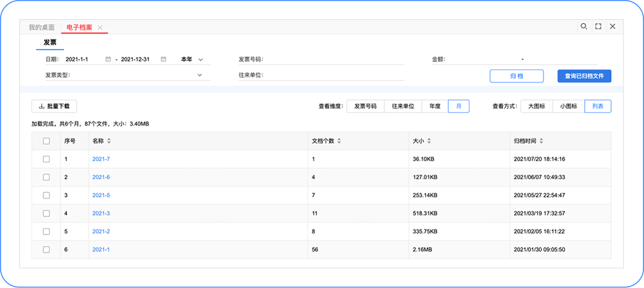
Task: Check the box for row 2021-7
Action: 46,159
